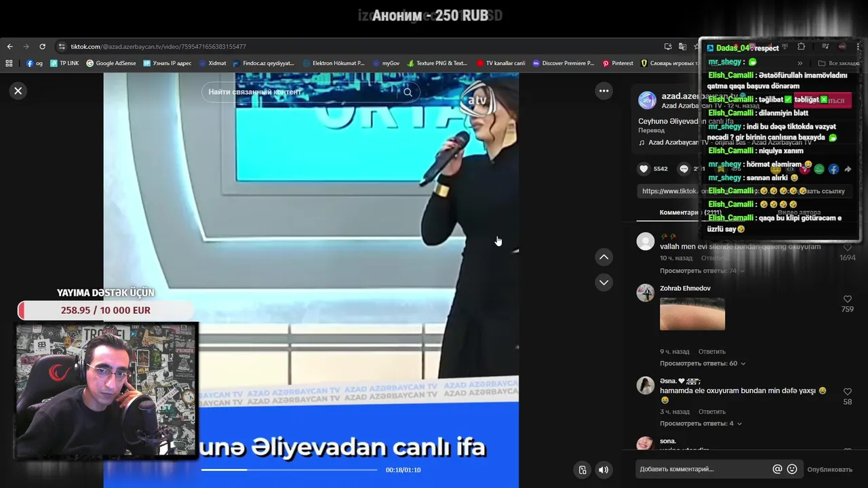Image resolution: width=868 pixels, height=488 pixels.
Task: Click the donation goal bar 258.95 / 10 000 EUR
Action: coord(105,310)
